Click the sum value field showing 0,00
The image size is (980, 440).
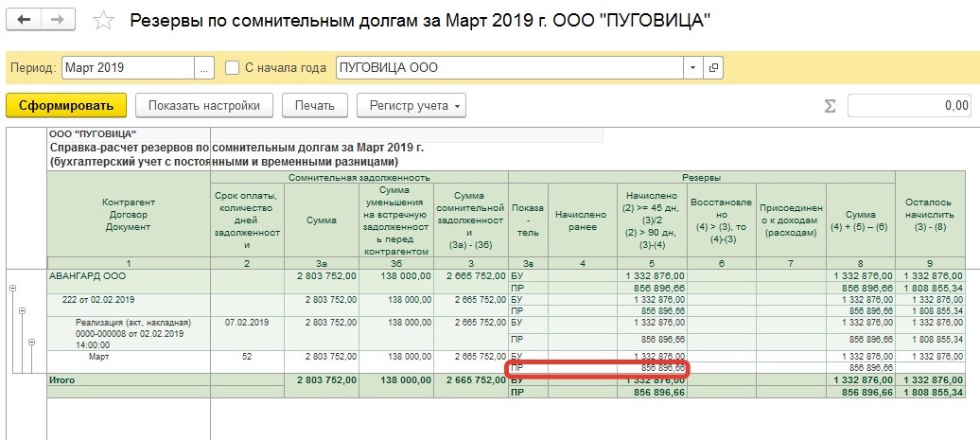[x=908, y=105]
